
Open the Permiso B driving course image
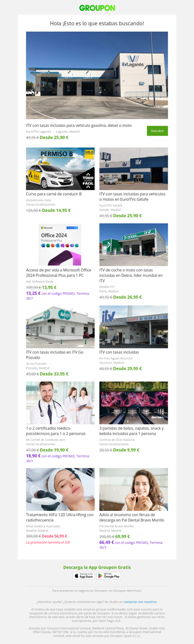(60, 169)
